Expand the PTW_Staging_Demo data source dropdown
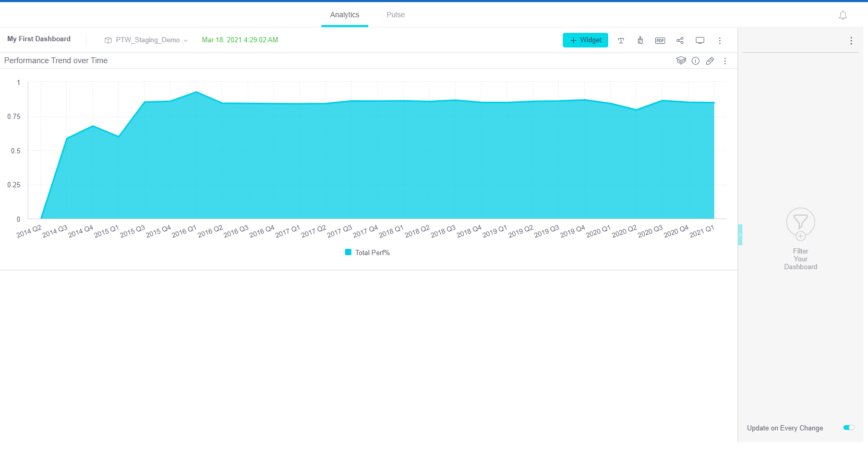 coord(147,40)
